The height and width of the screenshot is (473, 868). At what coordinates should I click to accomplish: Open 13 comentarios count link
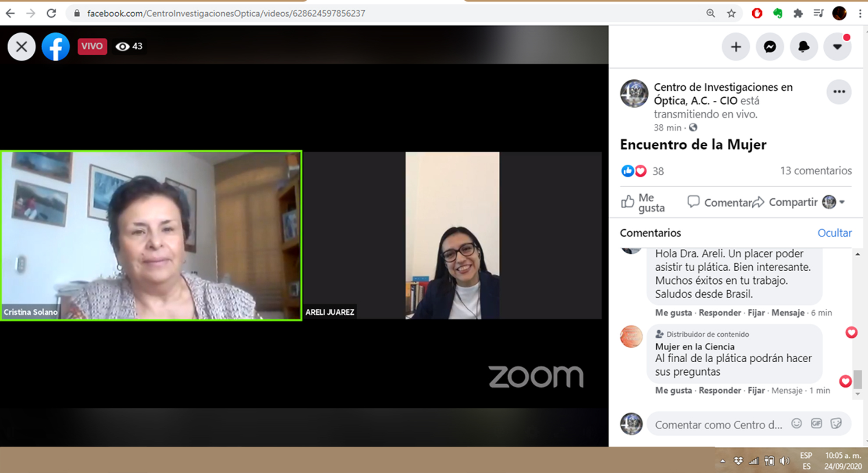tap(815, 170)
